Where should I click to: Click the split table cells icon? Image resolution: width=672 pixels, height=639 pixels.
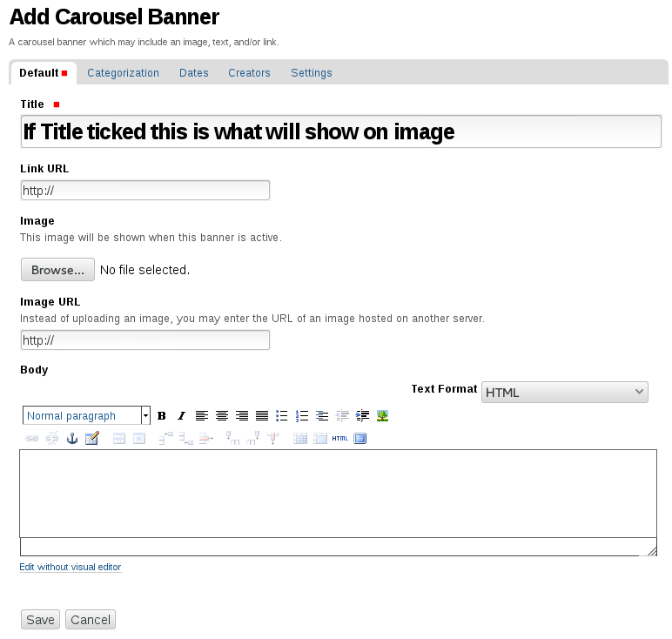(300, 439)
